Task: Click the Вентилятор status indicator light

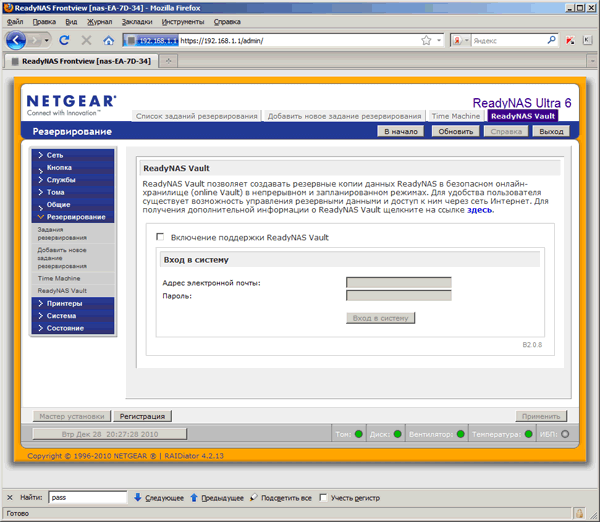Action: tap(460, 434)
